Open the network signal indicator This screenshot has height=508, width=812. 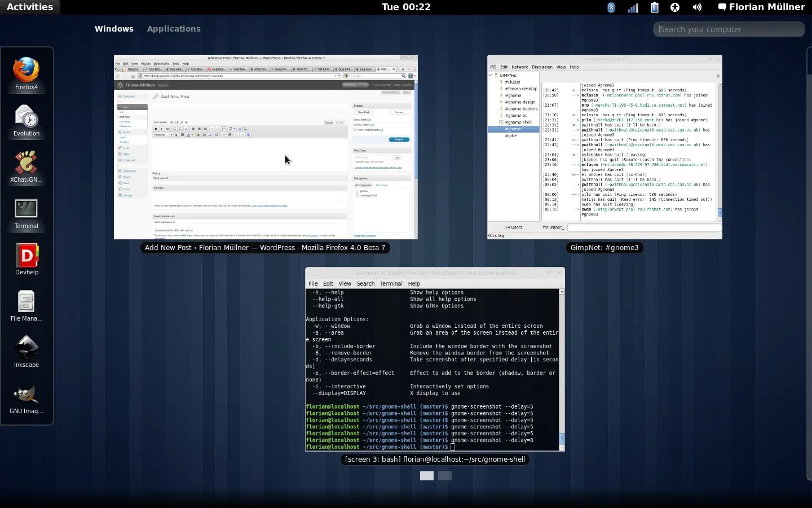pyautogui.click(x=633, y=7)
